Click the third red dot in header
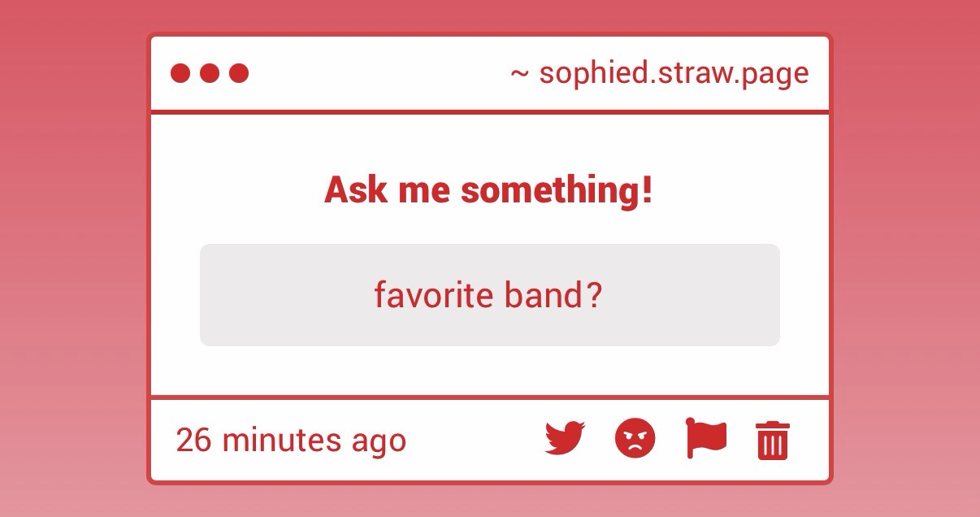Viewport: 980px width, 517px height. [x=239, y=73]
